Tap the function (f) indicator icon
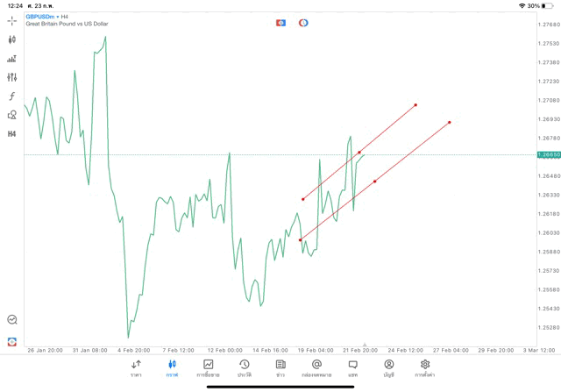The width and height of the screenshot is (561, 392). coord(11,96)
